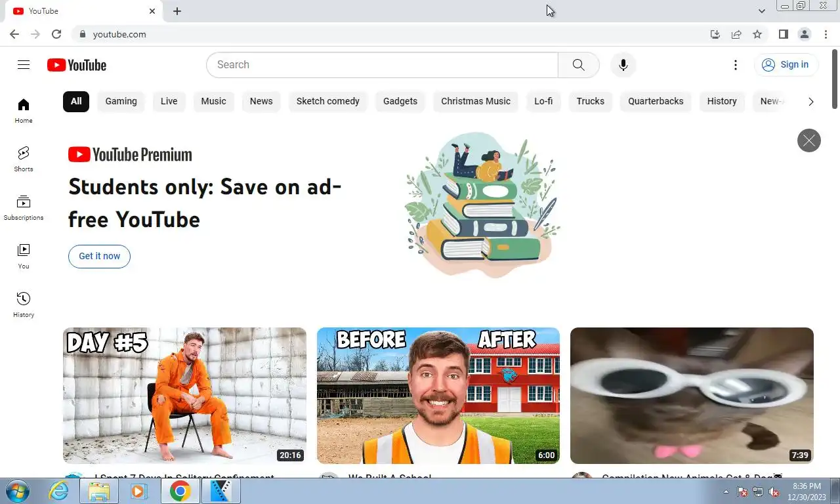Open the You section in the sidebar
The width and height of the screenshot is (840, 504).
[24, 256]
